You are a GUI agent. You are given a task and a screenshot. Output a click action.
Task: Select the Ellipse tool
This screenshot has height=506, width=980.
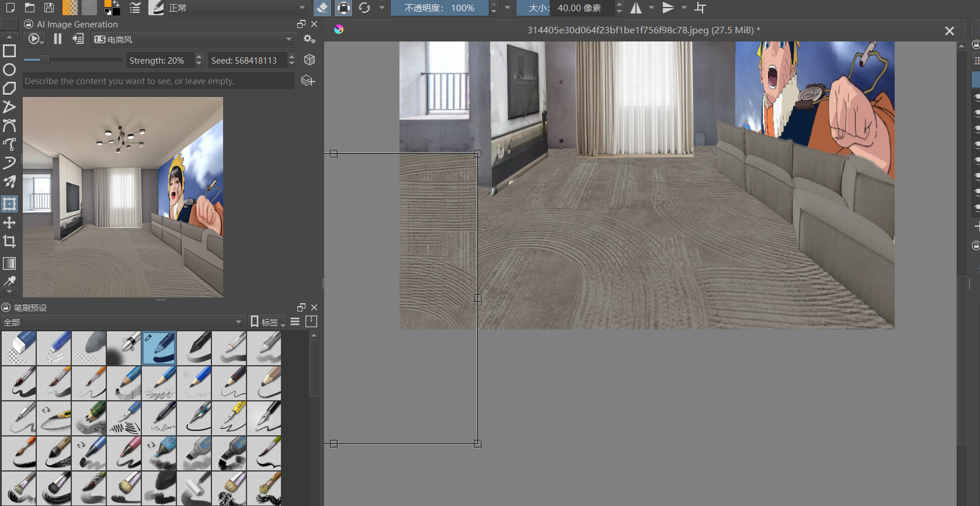[x=9, y=70]
